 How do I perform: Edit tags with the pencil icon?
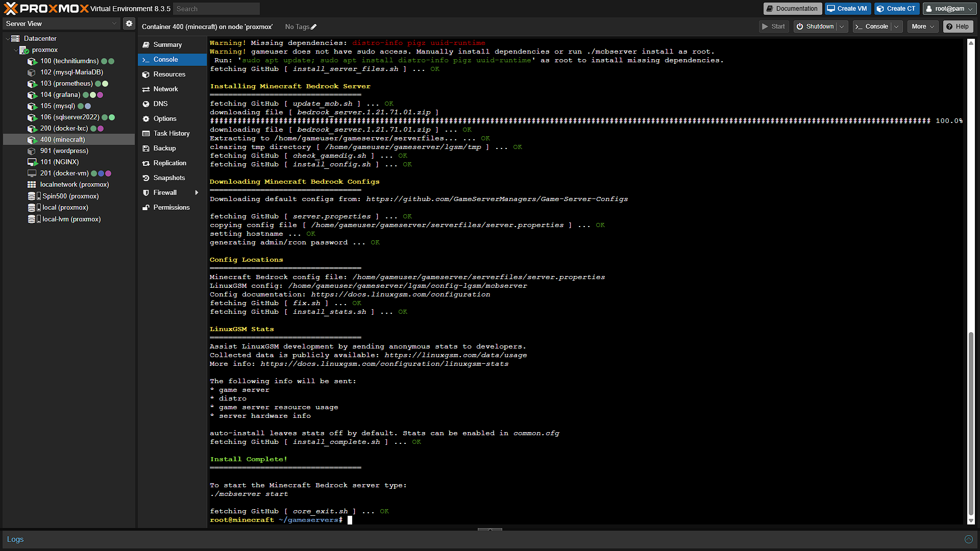pos(314,27)
